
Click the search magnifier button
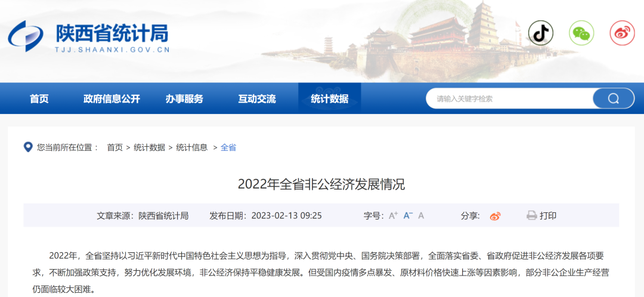coord(613,98)
